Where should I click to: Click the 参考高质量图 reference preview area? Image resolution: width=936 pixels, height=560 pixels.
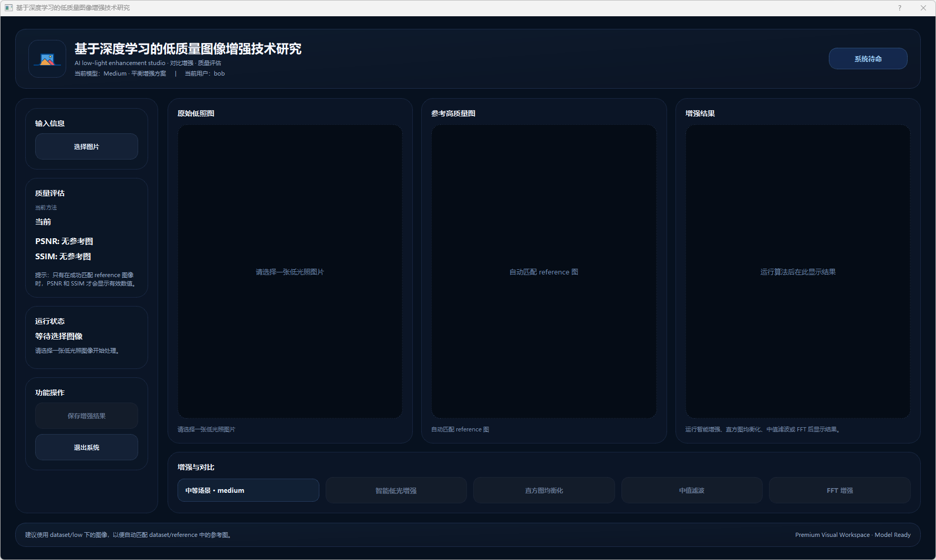(x=544, y=271)
